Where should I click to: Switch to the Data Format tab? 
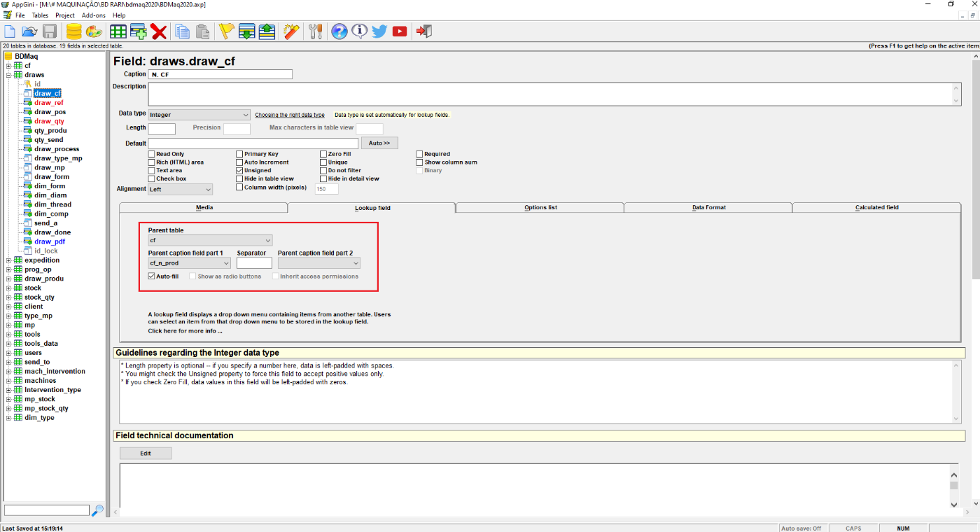point(708,208)
